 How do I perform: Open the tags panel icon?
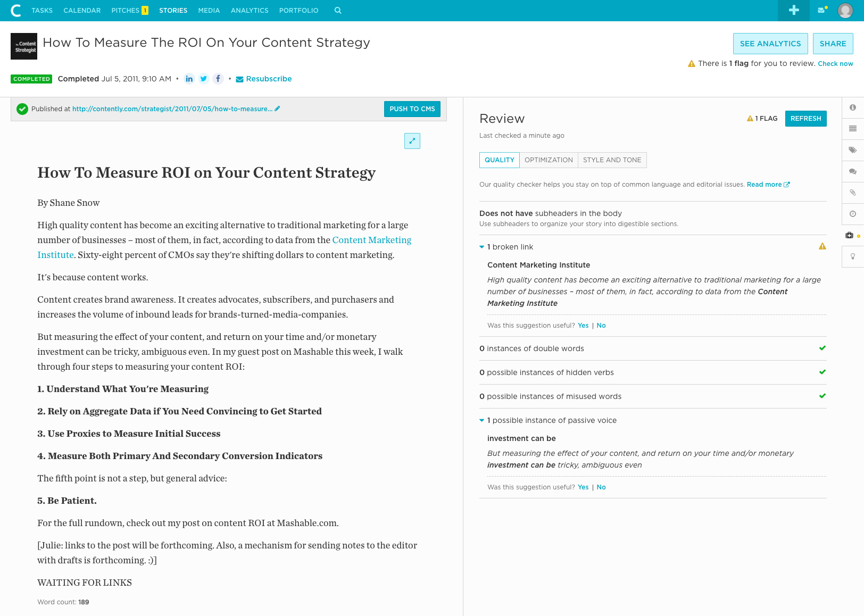click(853, 150)
